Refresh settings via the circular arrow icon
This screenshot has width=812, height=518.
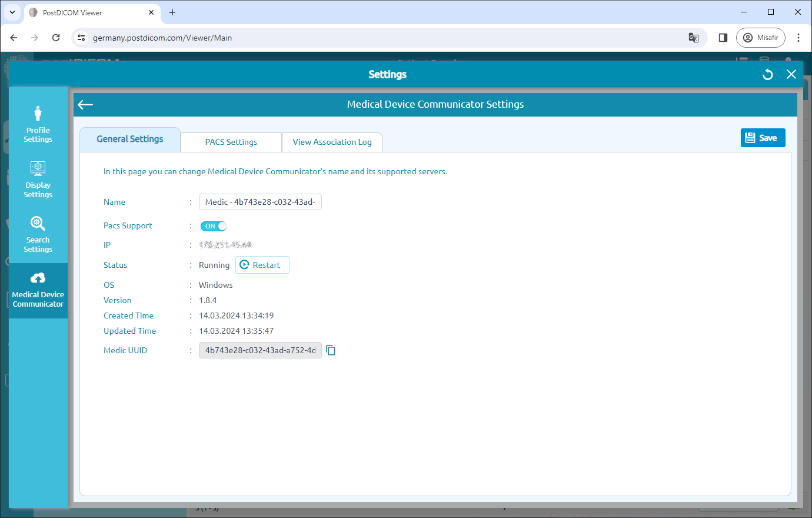coord(767,74)
